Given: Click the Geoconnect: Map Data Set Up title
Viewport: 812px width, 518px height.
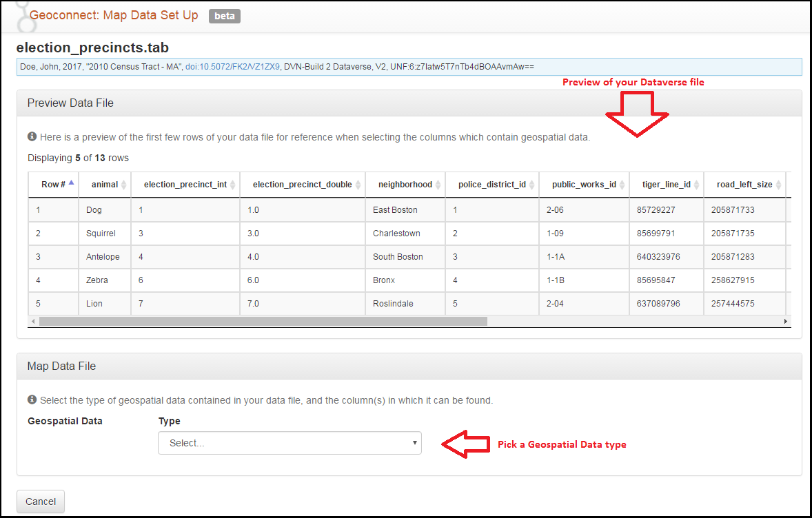Looking at the screenshot, I should pyautogui.click(x=114, y=15).
